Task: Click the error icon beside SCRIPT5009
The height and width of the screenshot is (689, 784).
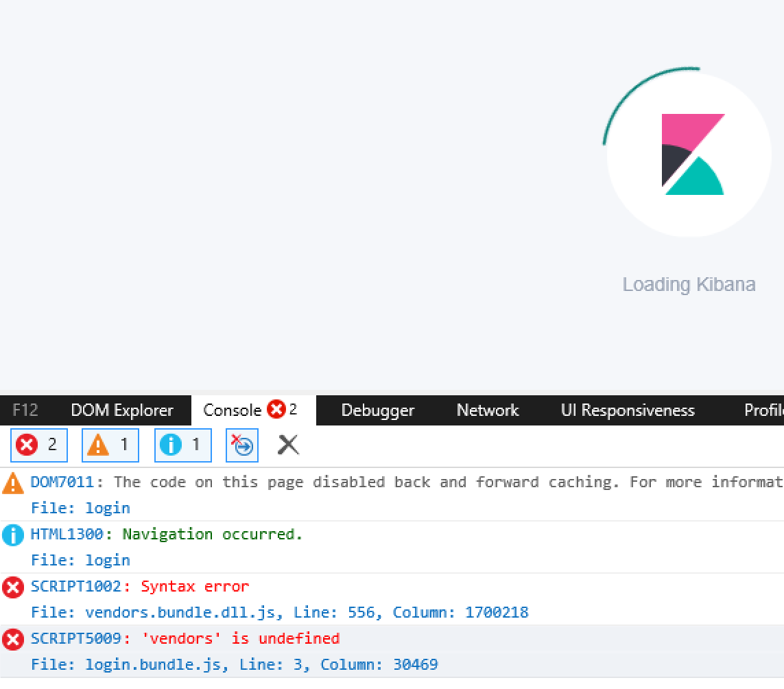Action: click(13, 640)
